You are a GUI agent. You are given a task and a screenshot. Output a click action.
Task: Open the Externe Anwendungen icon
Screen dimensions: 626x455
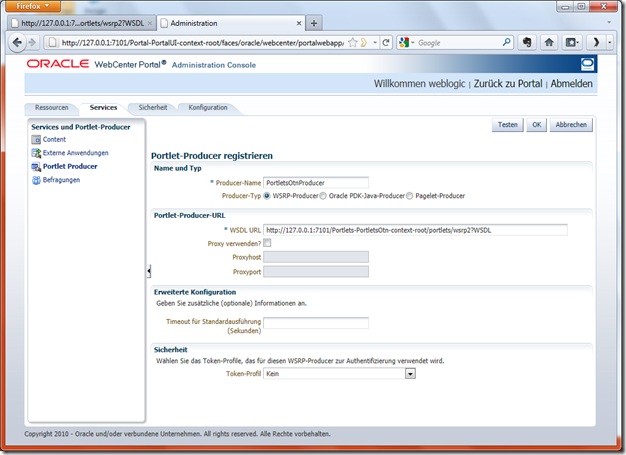pos(36,153)
